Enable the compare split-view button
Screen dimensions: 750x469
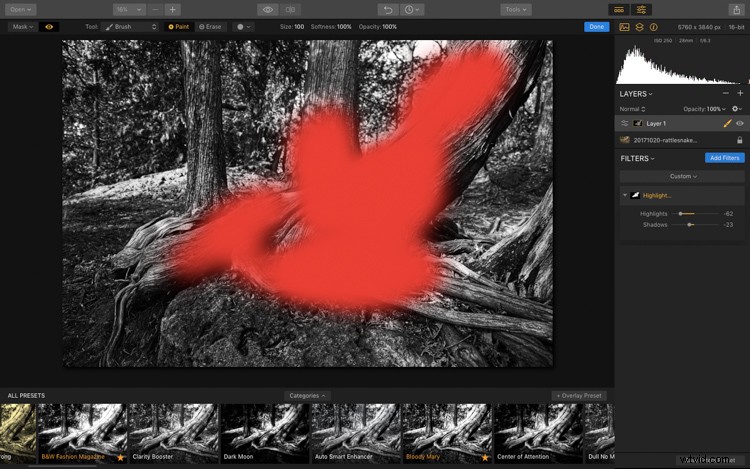(290, 10)
